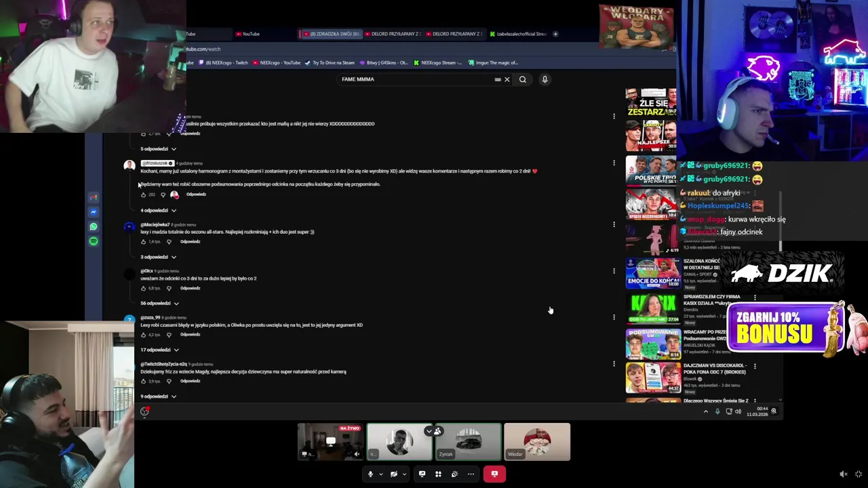The width and height of the screenshot is (868, 488).
Task: Open the volume icon in system tray
Action: (x=738, y=411)
